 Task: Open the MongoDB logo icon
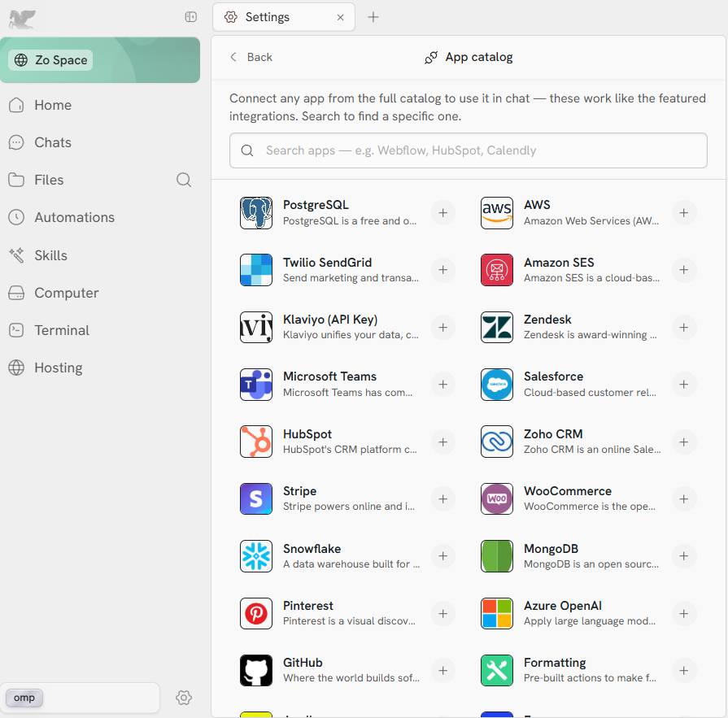[497, 556]
